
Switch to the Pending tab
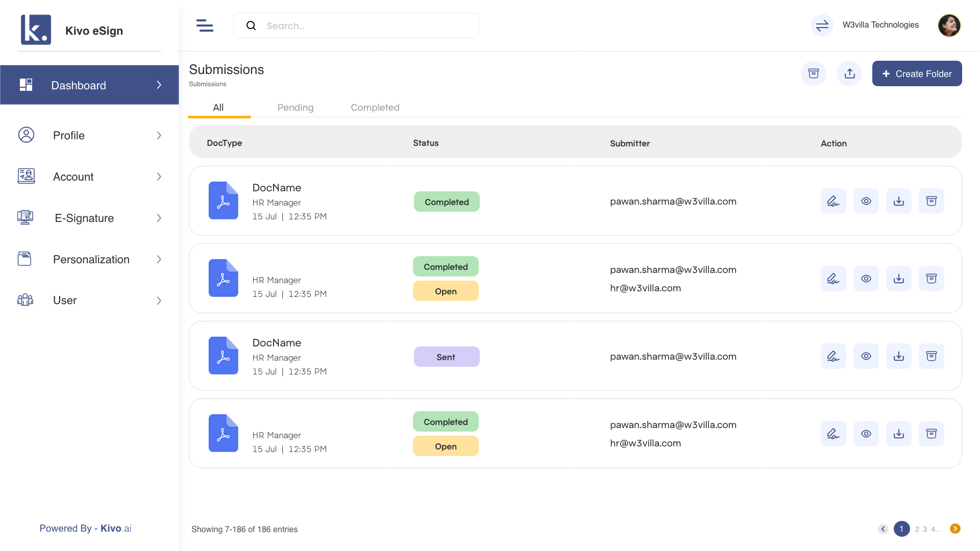click(x=296, y=107)
